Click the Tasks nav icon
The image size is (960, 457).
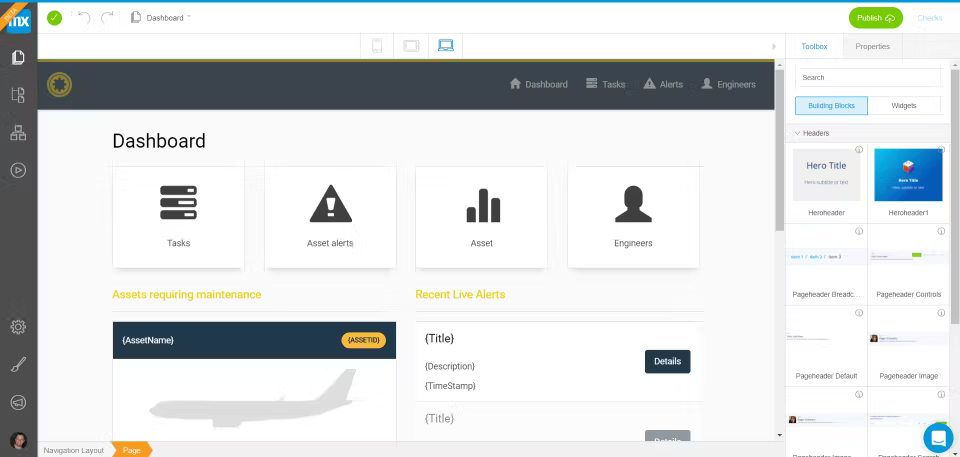tap(591, 83)
